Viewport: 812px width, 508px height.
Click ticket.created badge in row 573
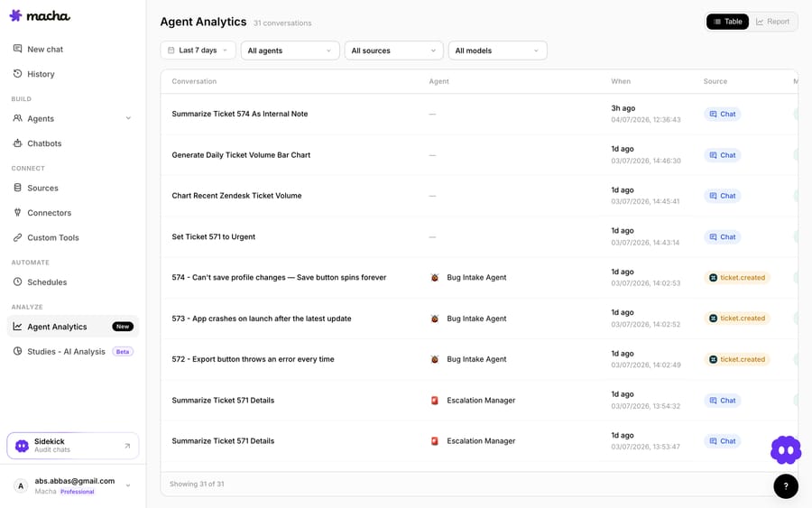[x=737, y=319]
